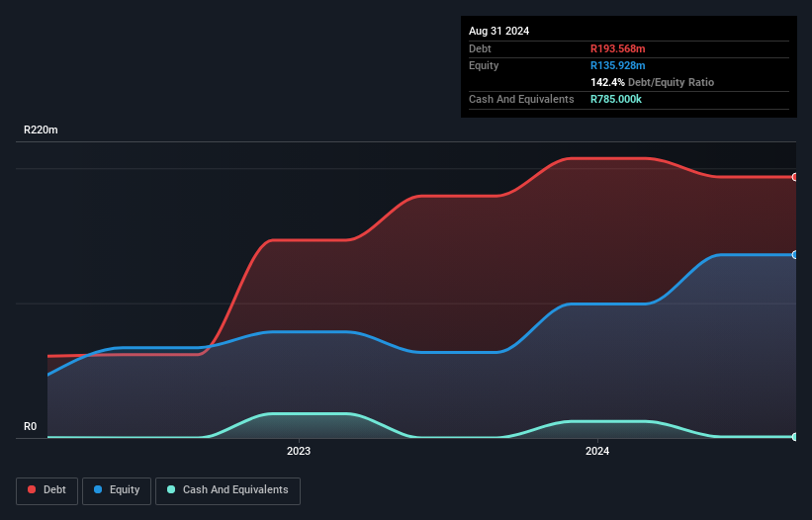The width and height of the screenshot is (812, 520).
Task: Click the Debt label in tooltip
Action: 480,48
